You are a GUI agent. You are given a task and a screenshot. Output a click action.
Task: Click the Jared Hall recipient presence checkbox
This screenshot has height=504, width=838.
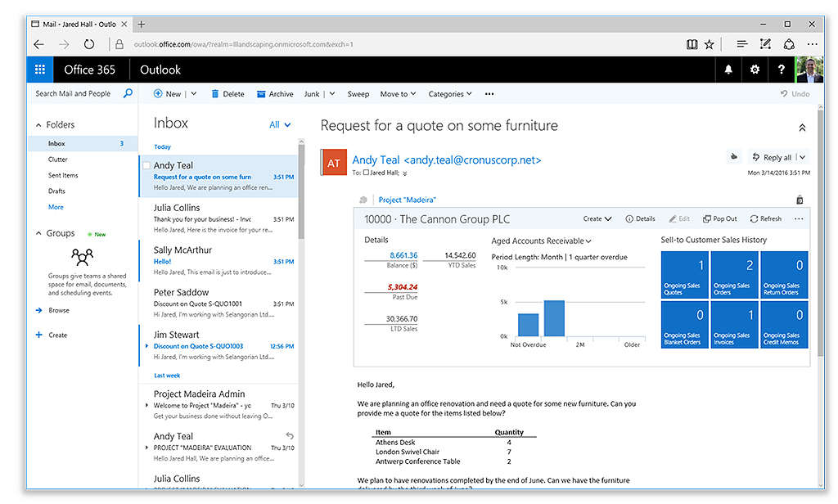366,173
